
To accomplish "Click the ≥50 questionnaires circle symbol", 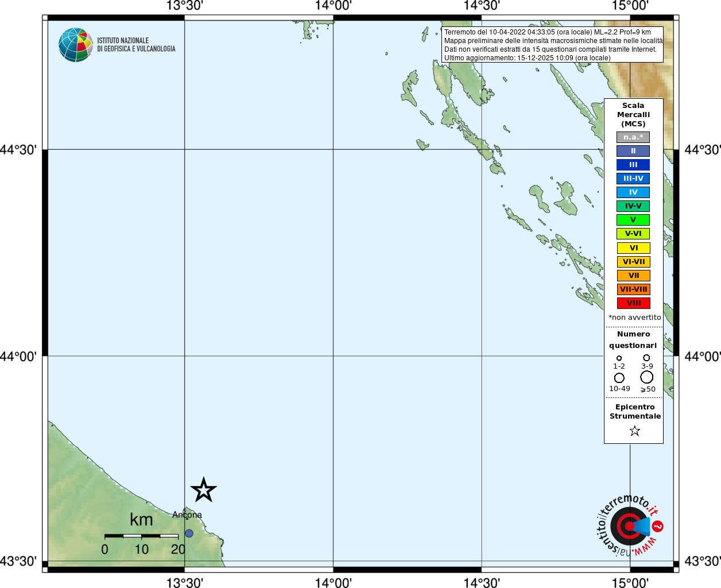I will coord(647,377).
